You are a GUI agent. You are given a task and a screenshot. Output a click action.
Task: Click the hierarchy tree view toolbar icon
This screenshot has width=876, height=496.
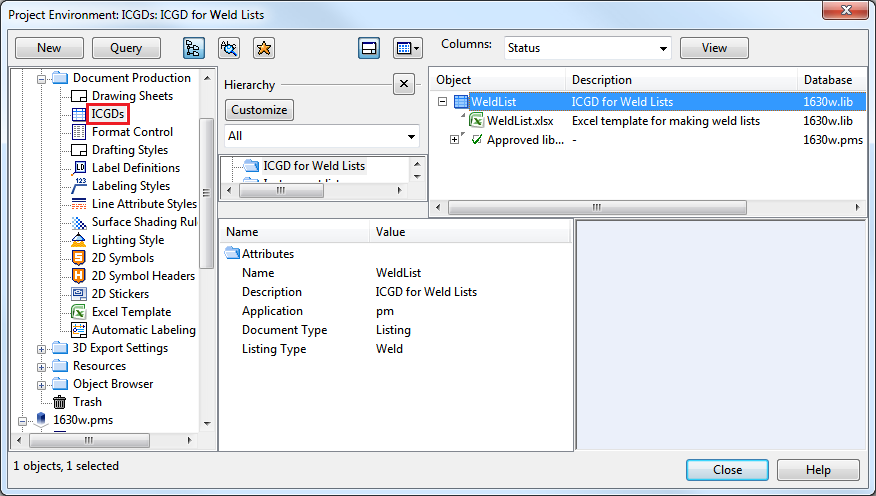[194, 48]
